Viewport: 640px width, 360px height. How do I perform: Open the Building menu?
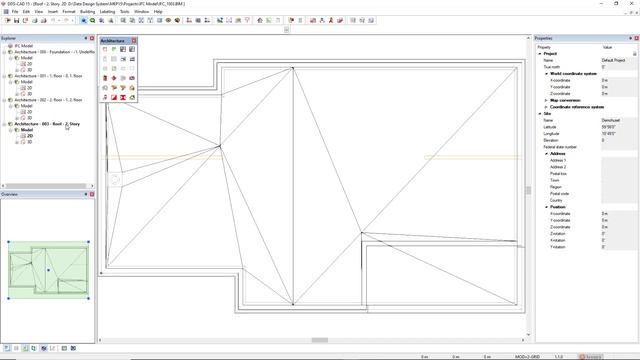[x=87, y=12]
